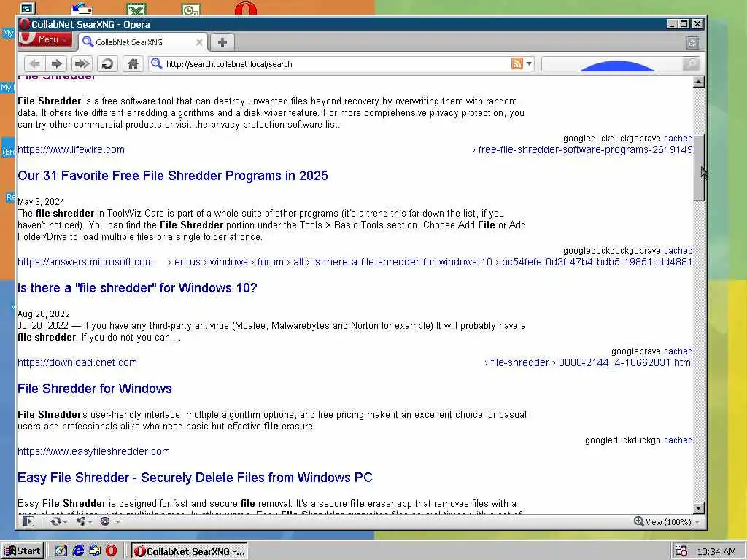Open the Opera Link sync status icon
The height and width of the screenshot is (560, 747).
point(55,521)
